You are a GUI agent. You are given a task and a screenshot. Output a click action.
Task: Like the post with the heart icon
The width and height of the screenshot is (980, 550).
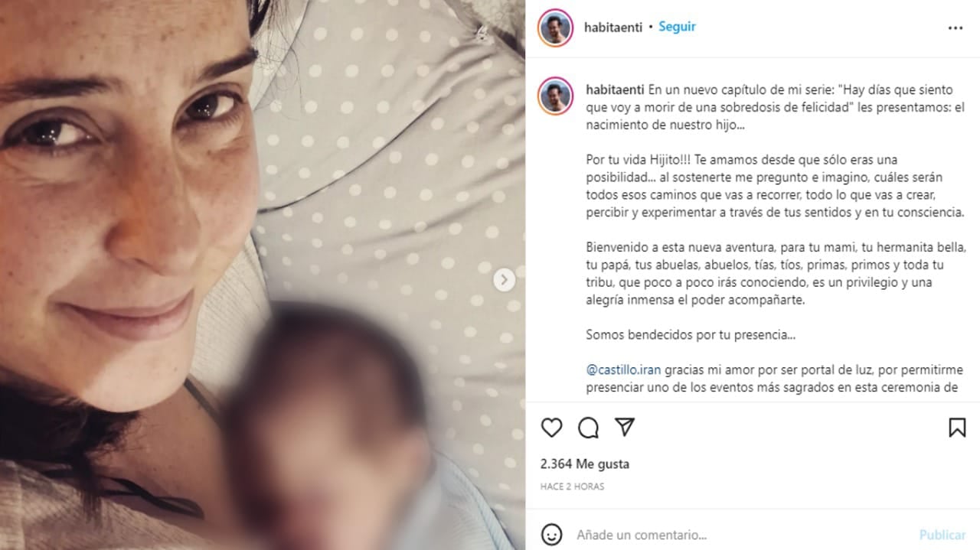tap(551, 427)
